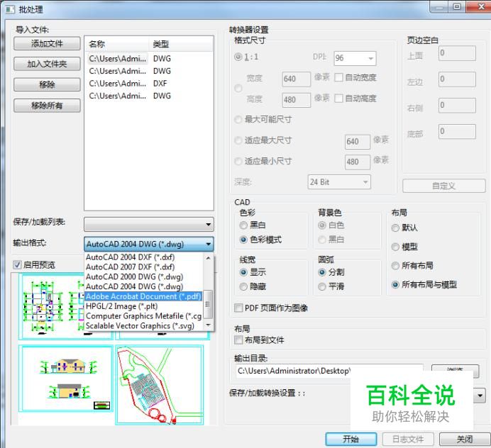Viewport: 491px width, 448px height.
Task: Select the 所有布局 radio button
Action: pos(395,266)
